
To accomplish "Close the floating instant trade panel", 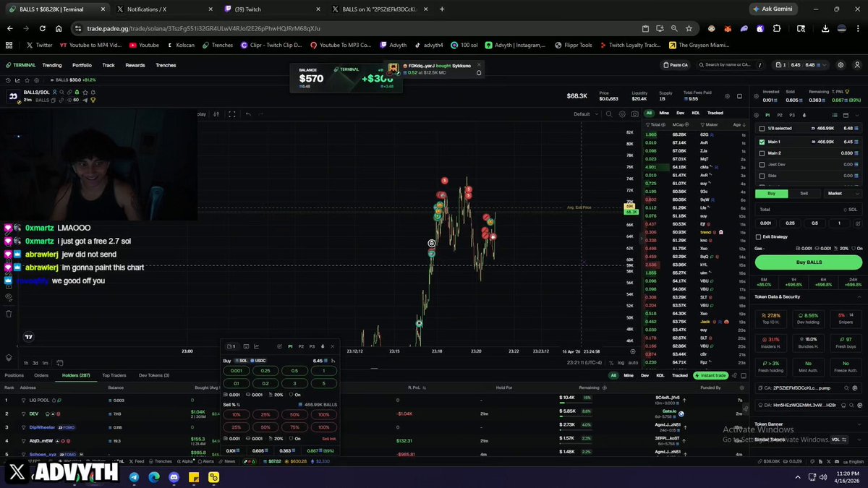I will pos(333,346).
